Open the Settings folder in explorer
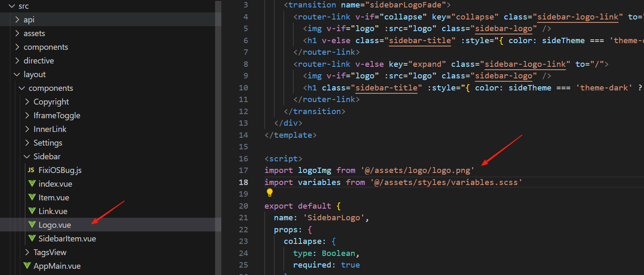 [x=48, y=143]
